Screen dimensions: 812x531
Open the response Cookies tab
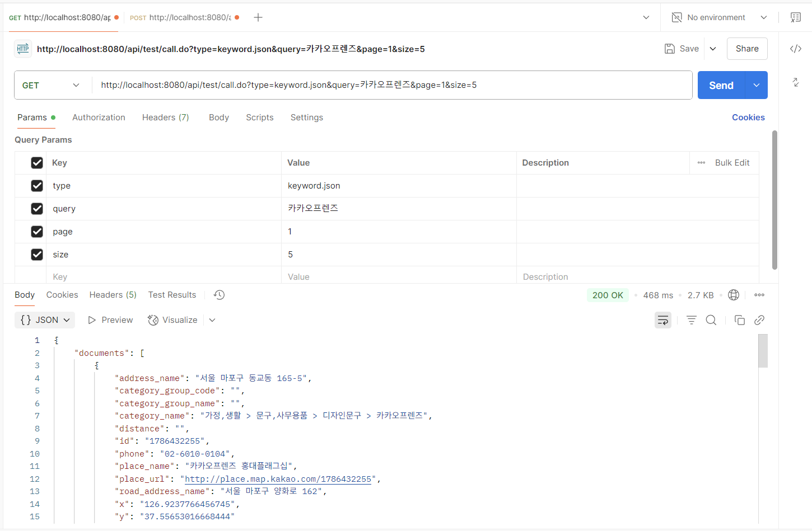click(62, 295)
